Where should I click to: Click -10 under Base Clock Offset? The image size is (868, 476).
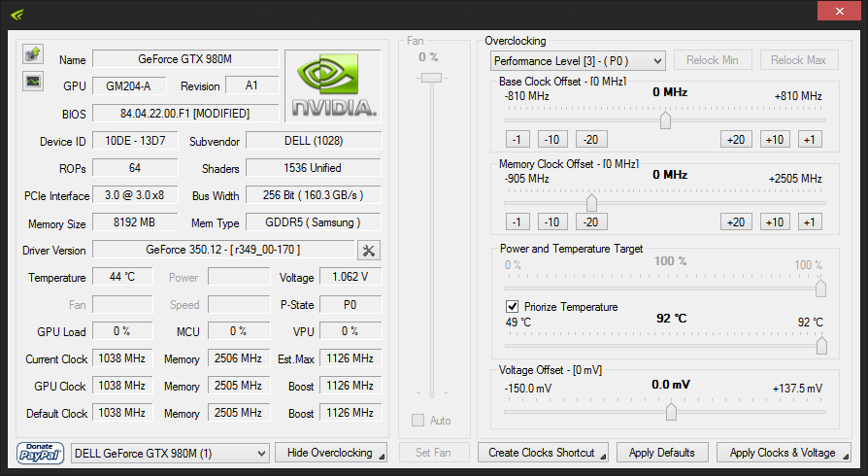[551, 140]
